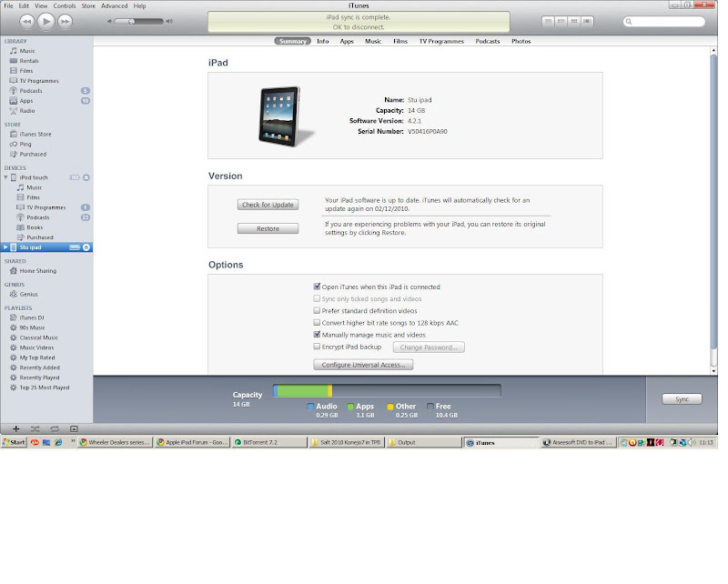Click the add playlist plus button
728x584 pixels.
click(15, 429)
